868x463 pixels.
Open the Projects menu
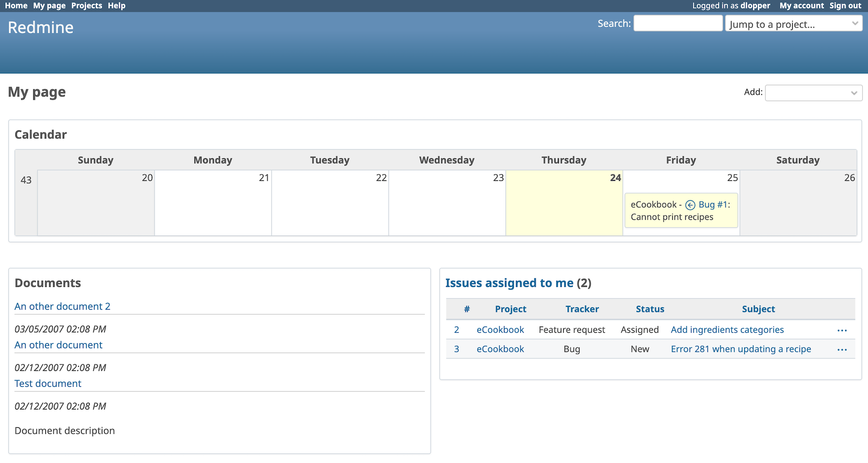pos(86,5)
